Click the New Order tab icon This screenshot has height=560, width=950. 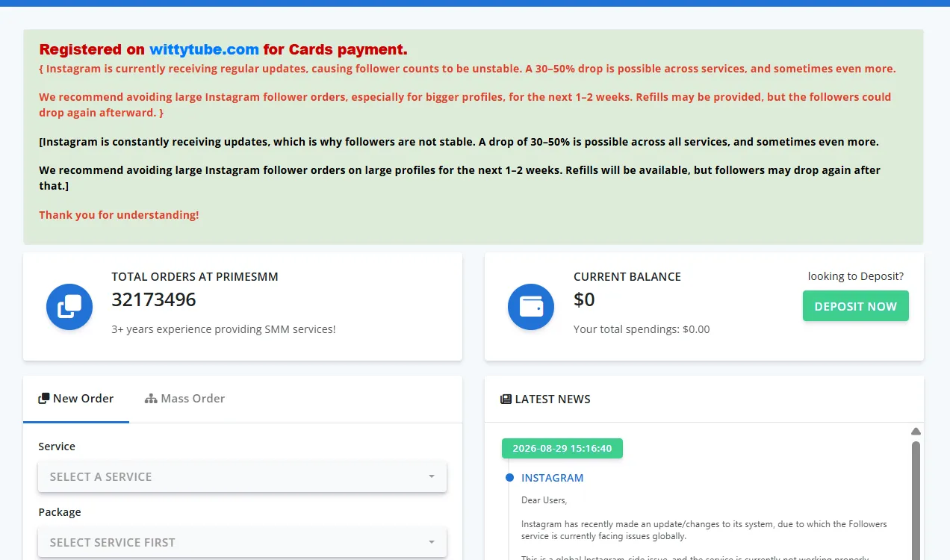[x=44, y=399]
